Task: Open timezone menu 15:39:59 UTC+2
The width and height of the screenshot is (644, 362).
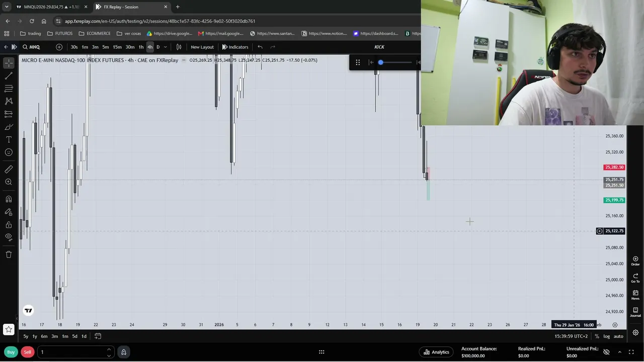Action: pyautogui.click(x=571, y=336)
